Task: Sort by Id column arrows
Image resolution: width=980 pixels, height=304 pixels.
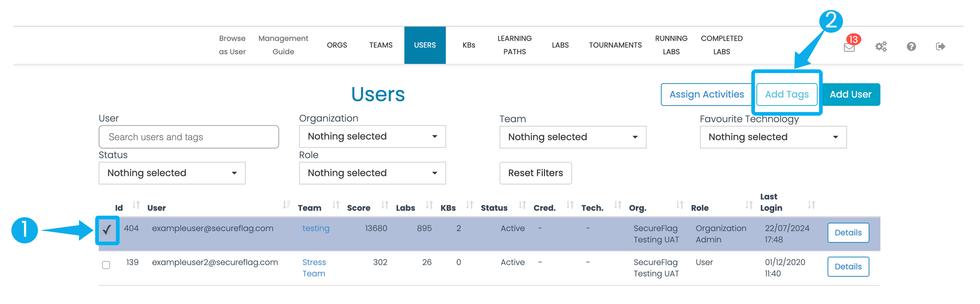Action: tap(136, 205)
